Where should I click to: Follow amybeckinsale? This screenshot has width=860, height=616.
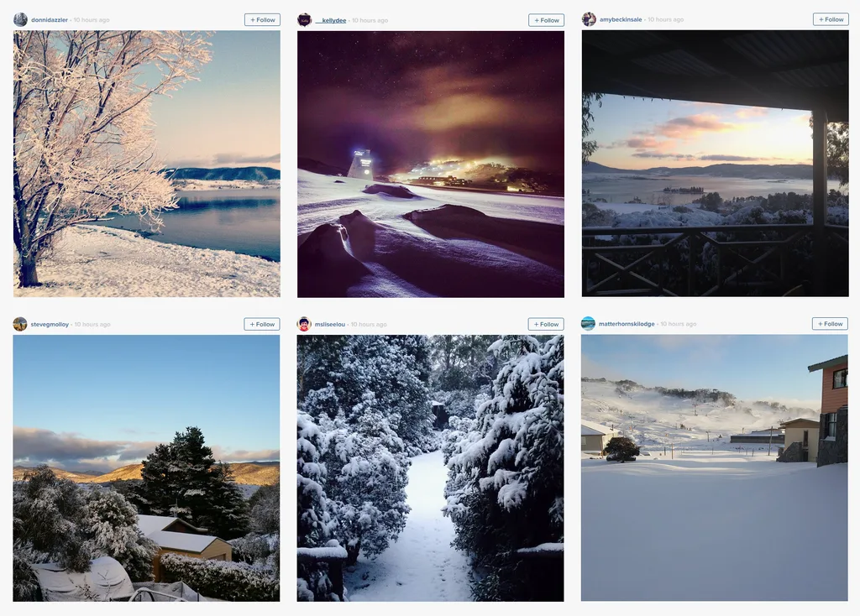tap(831, 19)
